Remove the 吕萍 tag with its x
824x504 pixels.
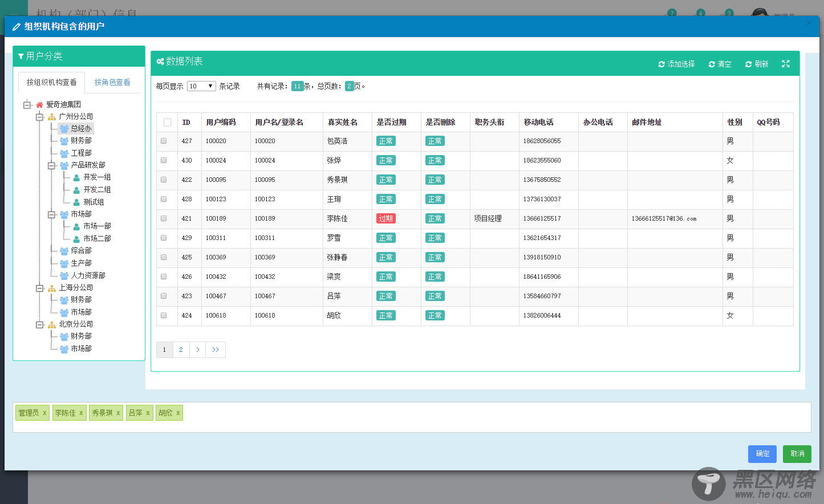pyautogui.click(x=148, y=413)
